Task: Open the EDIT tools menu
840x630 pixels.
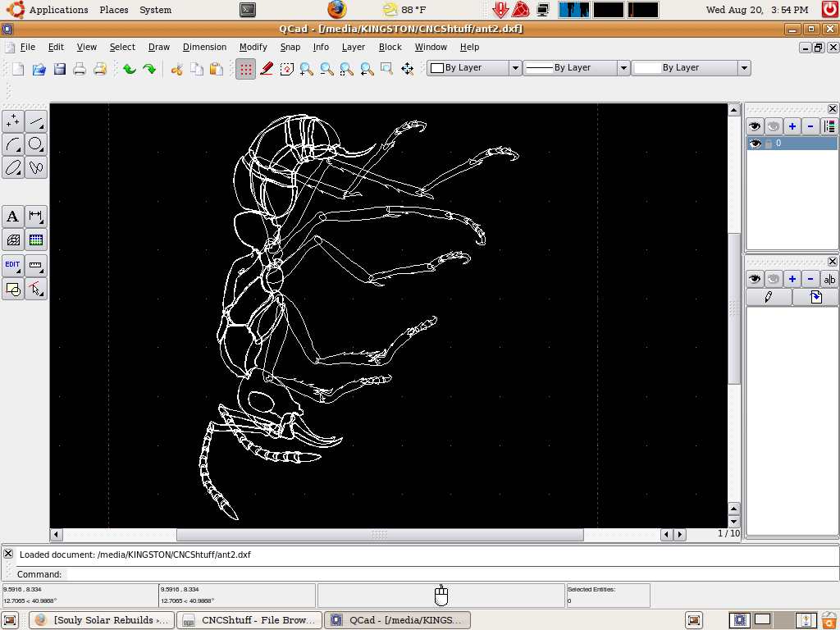Action: coord(13,266)
